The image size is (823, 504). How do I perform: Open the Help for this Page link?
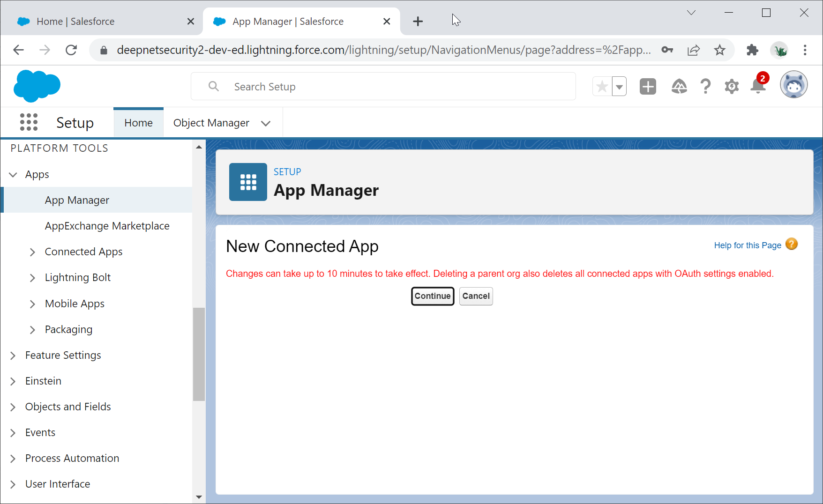(747, 245)
